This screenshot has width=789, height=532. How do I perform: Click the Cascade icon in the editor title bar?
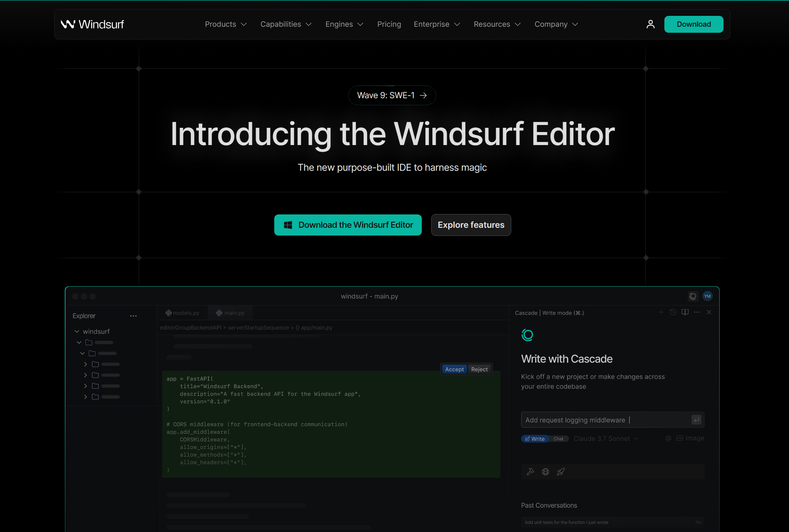point(693,296)
